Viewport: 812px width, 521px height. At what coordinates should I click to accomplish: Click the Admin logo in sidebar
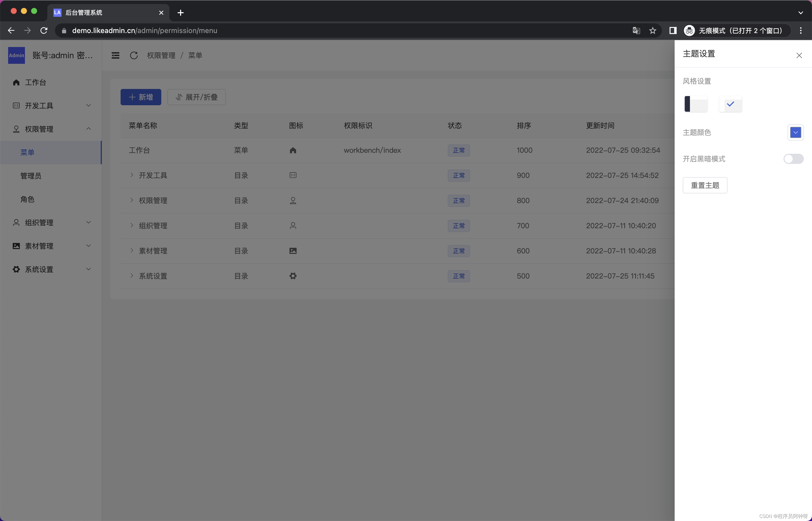(17, 55)
